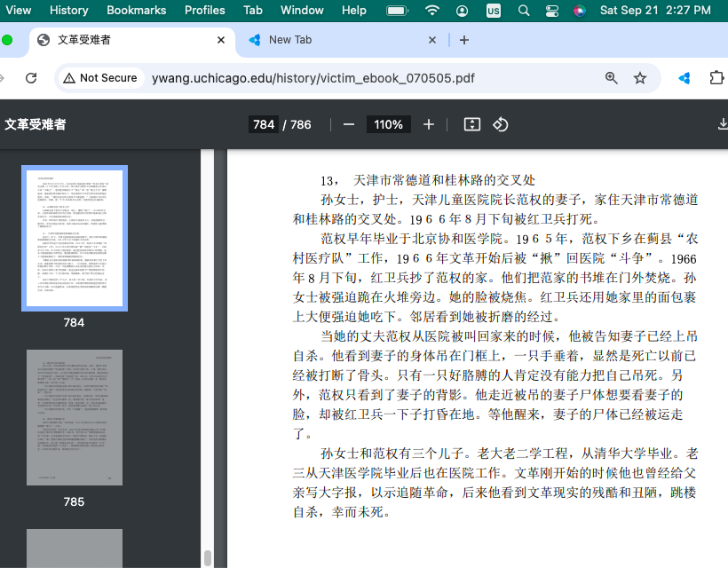Open the address bar zoom magnifier icon

[612, 78]
